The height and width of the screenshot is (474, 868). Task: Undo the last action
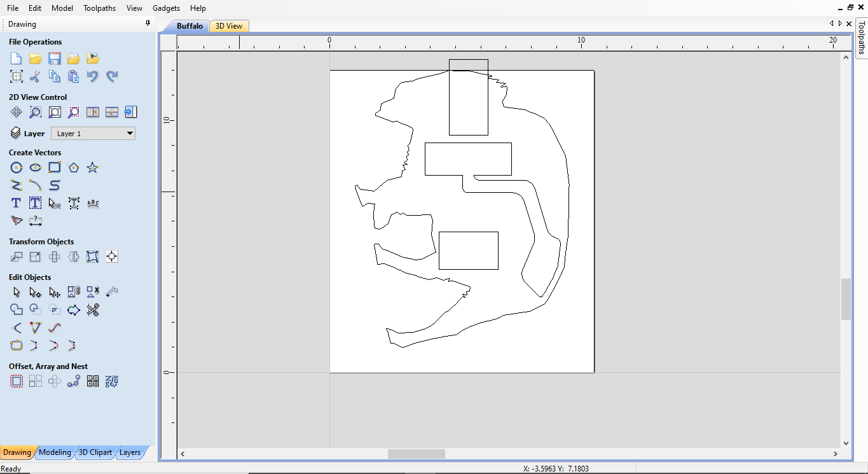pos(93,76)
